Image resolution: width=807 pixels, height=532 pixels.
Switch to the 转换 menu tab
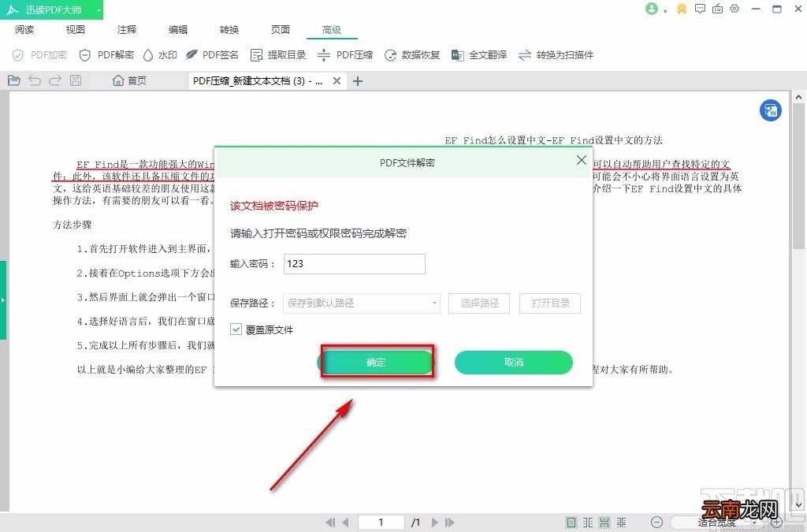coord(229,29)
